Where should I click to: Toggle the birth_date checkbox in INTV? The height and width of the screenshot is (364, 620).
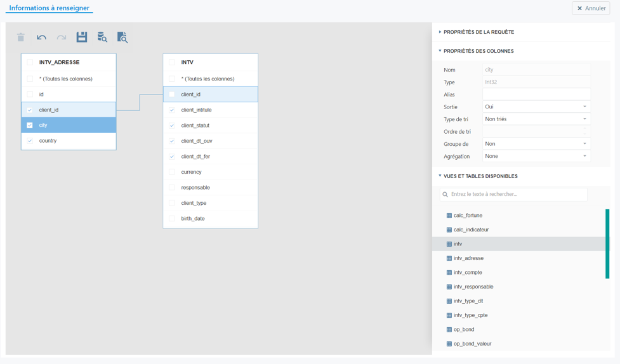[171, 219]
